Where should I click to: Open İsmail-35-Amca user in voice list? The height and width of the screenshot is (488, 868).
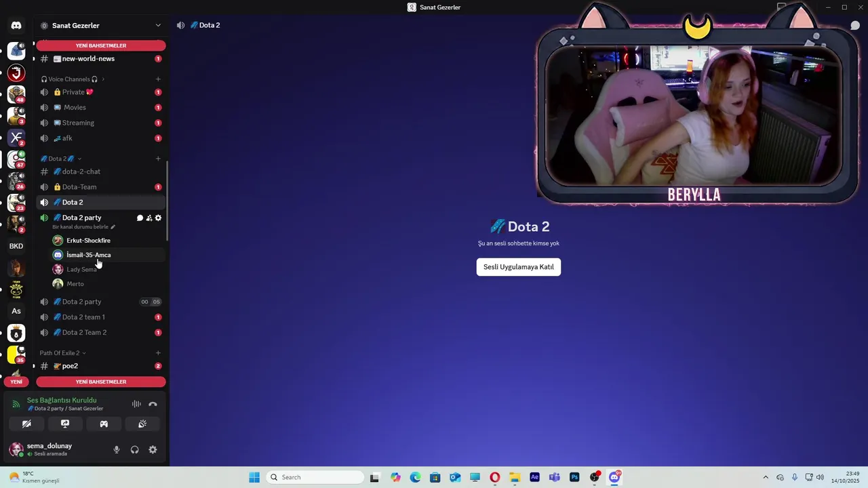pyautogui.click(x=108, y=255)
